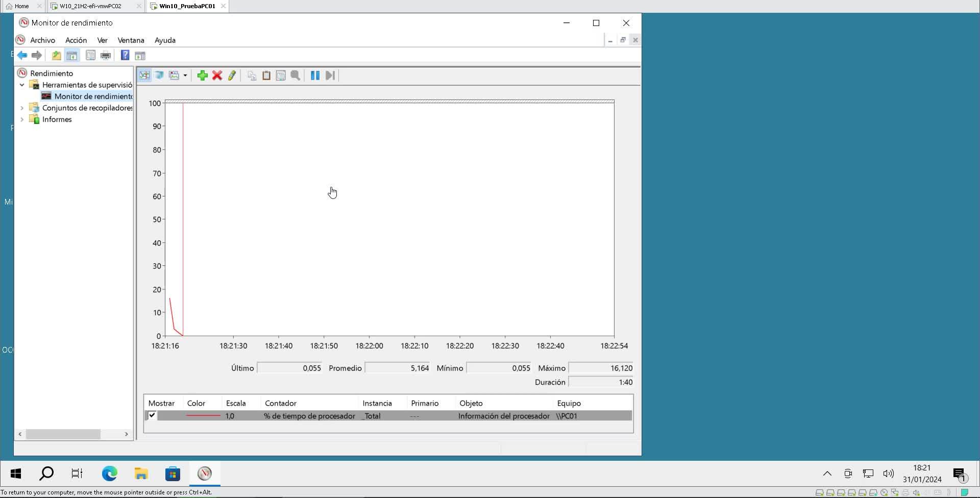Image resolution: width=980 pixels, height=498 pixels.
Task: Click the Paste counter list clipboard icon
Action: [x=266, y=76]
